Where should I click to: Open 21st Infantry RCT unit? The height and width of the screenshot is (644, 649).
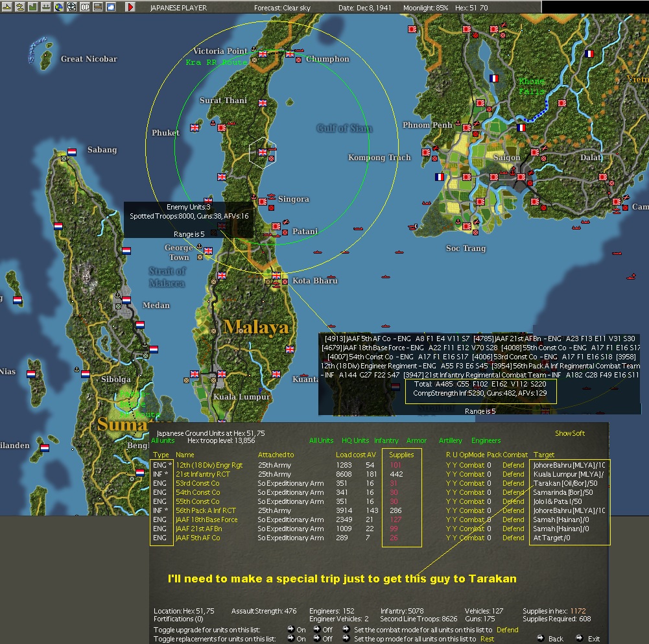[x=203, y=474]
